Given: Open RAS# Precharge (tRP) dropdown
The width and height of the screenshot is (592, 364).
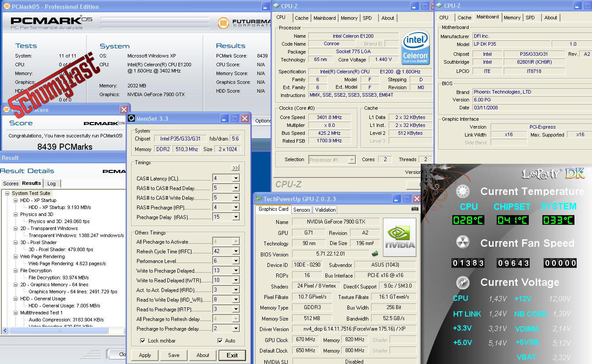Looking at the screenshot, I should click(x=236, y=207).
